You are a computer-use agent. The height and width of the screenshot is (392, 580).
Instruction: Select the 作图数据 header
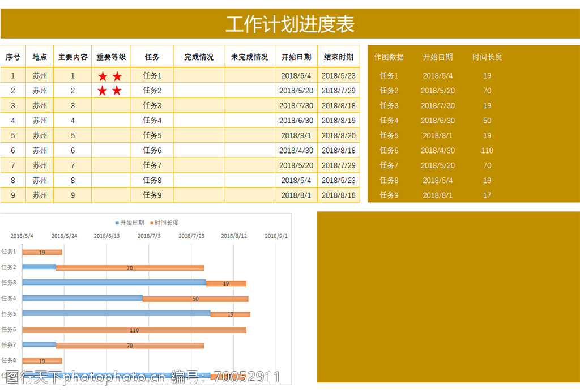point(389,57)
